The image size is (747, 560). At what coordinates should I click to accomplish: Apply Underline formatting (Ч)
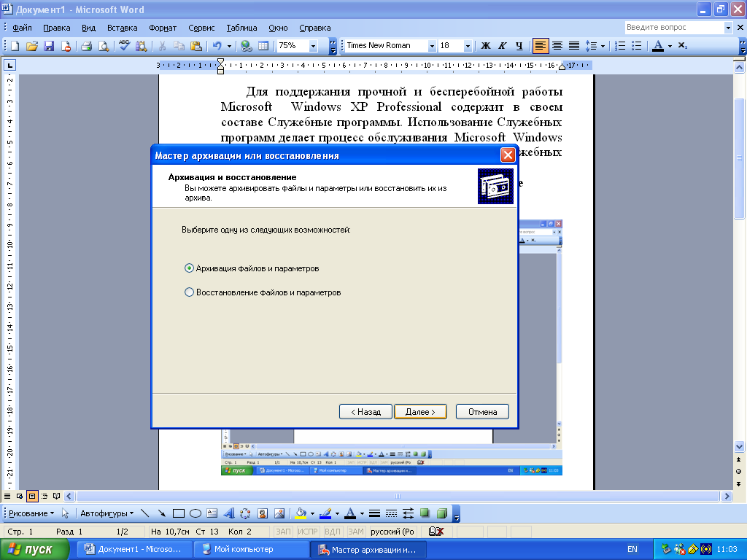coord(519,46)
